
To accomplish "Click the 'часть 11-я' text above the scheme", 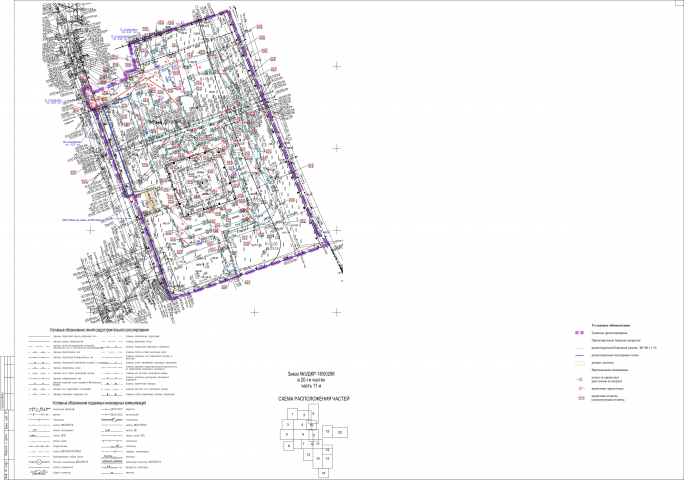I will pos(311,386).
